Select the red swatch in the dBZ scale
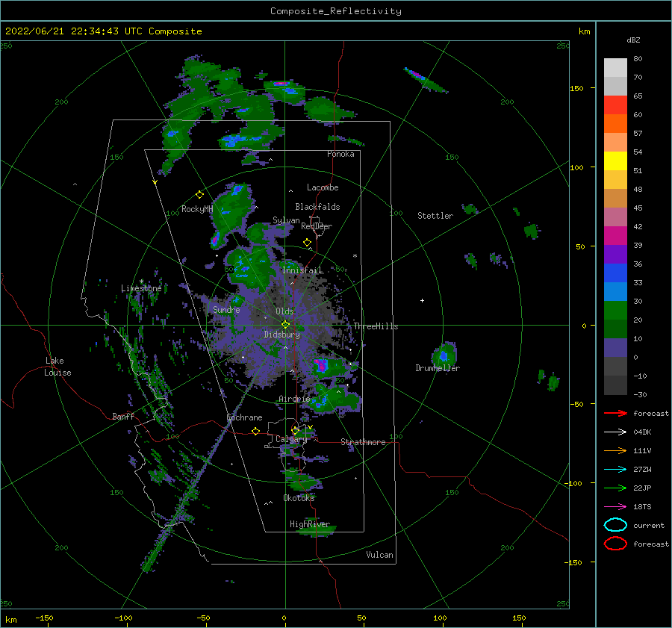 tap(615, 105)
